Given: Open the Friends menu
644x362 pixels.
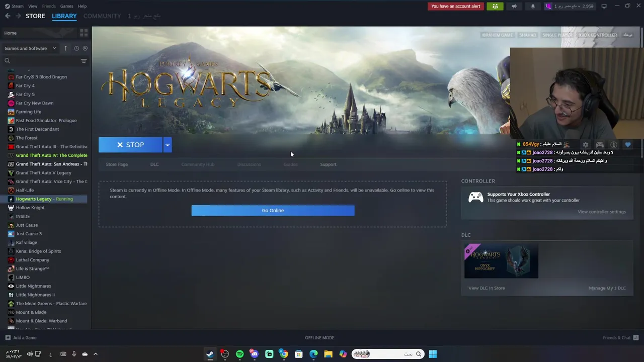Looking at the screenshot, I should pyautogui.click(x=49, y=6).
